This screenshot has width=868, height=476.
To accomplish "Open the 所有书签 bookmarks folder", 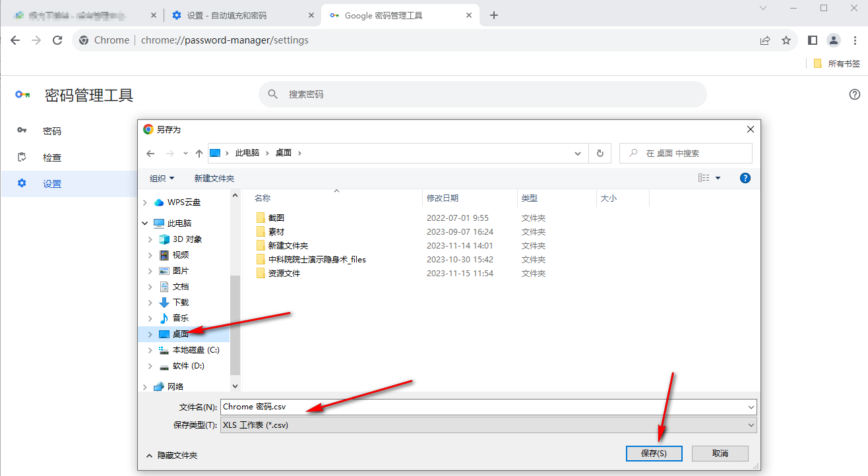I will coord(837,63).
